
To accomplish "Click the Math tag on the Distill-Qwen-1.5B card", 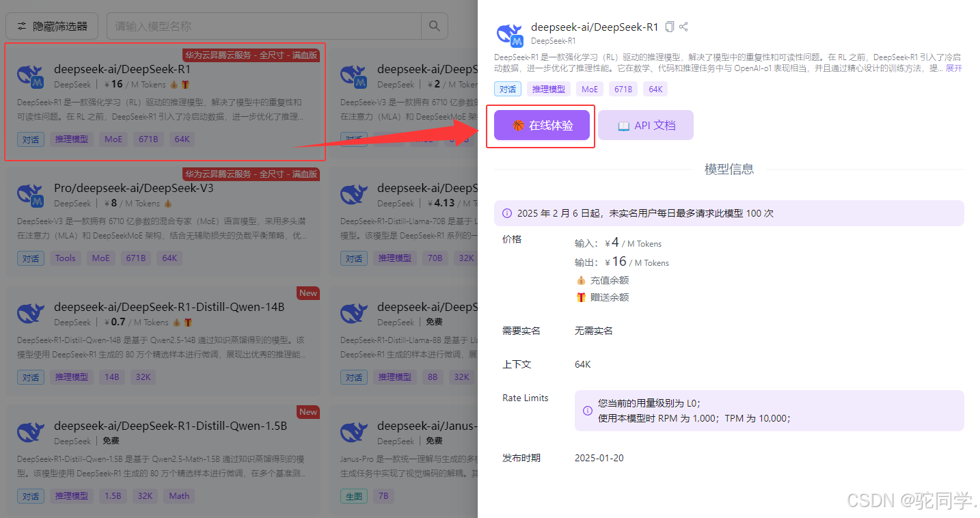I will (179, 496).
